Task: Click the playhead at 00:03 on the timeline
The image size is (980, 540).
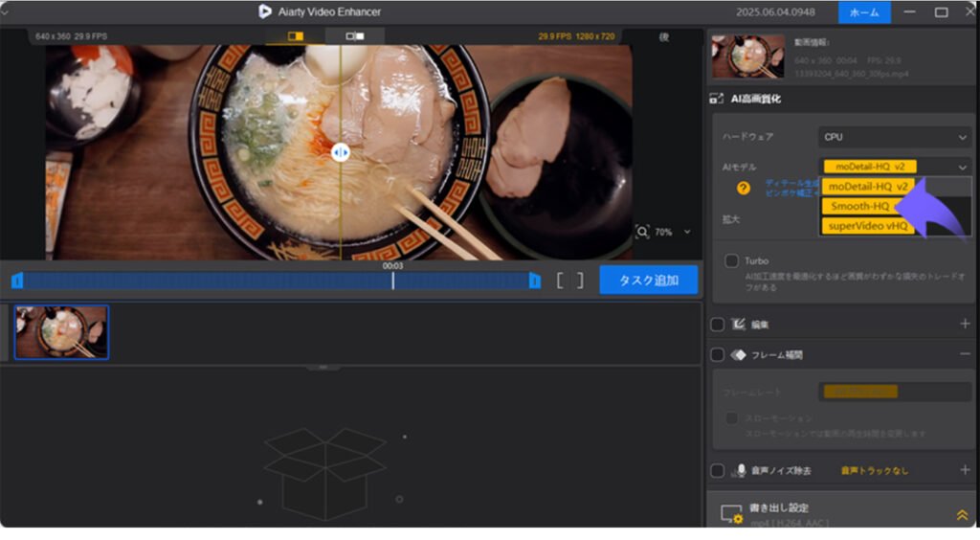Action: (392, 281)
